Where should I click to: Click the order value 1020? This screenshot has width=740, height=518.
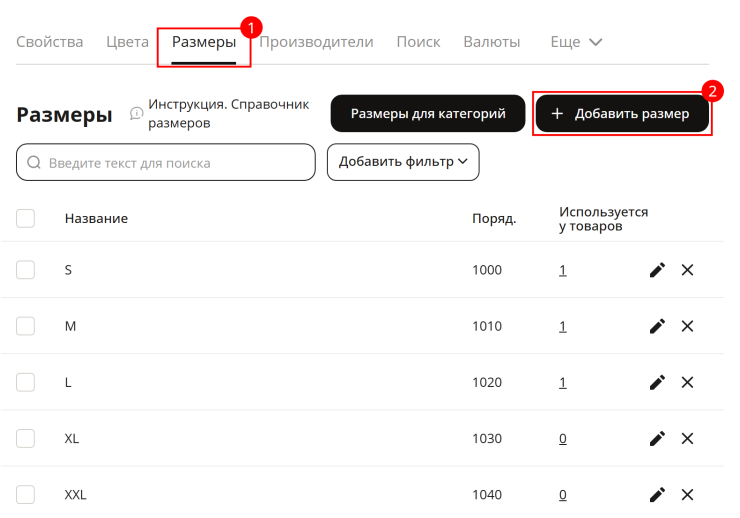click(487, 382)
